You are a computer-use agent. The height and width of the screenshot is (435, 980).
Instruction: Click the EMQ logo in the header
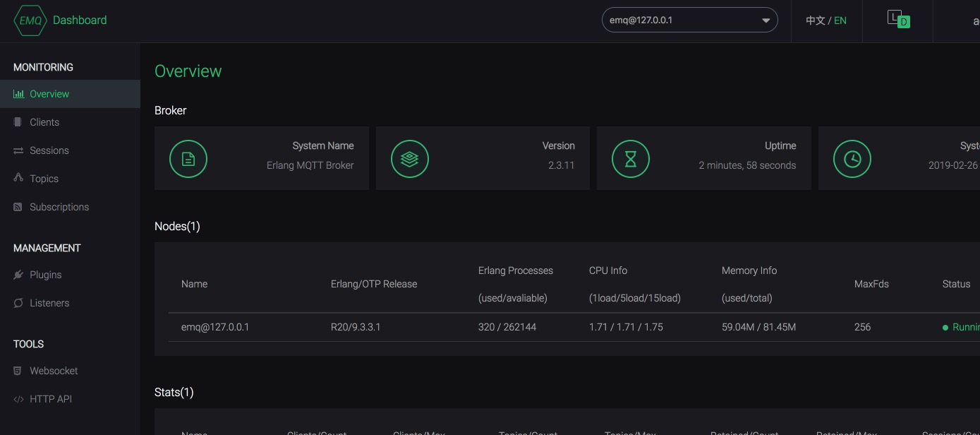pos(30,20)
